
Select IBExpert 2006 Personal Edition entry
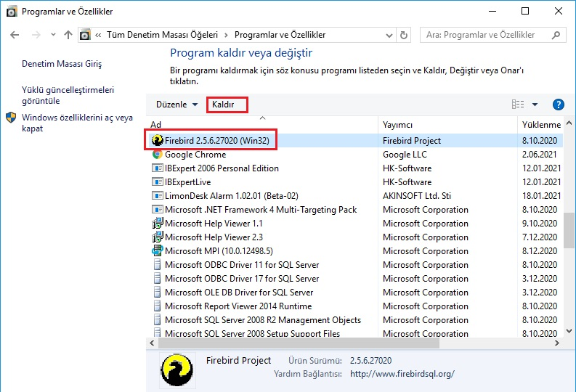pyautogui.click(x=222, y=168)
